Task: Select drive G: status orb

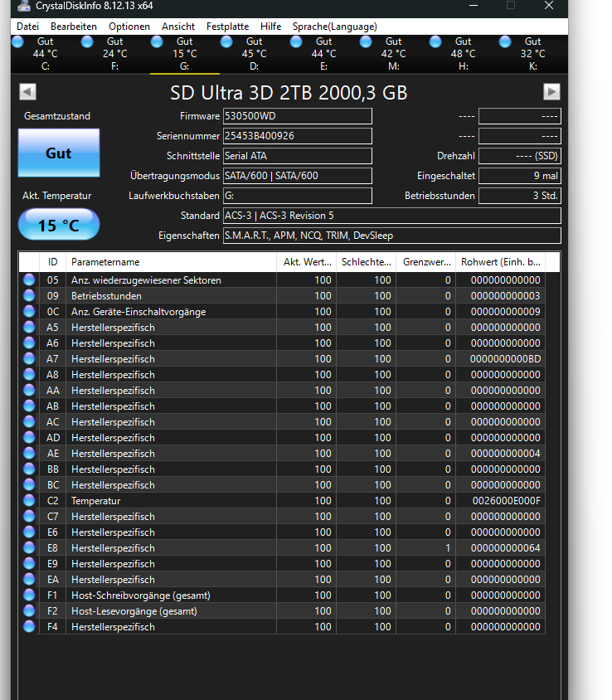Action: [157, 41]
